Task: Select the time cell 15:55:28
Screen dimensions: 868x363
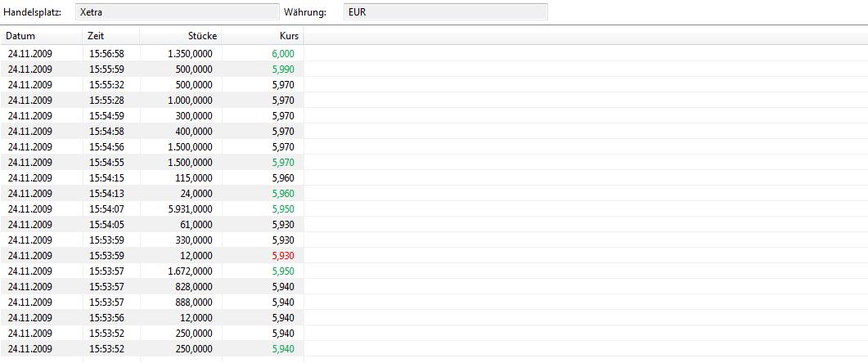Action: pos(106,101)
